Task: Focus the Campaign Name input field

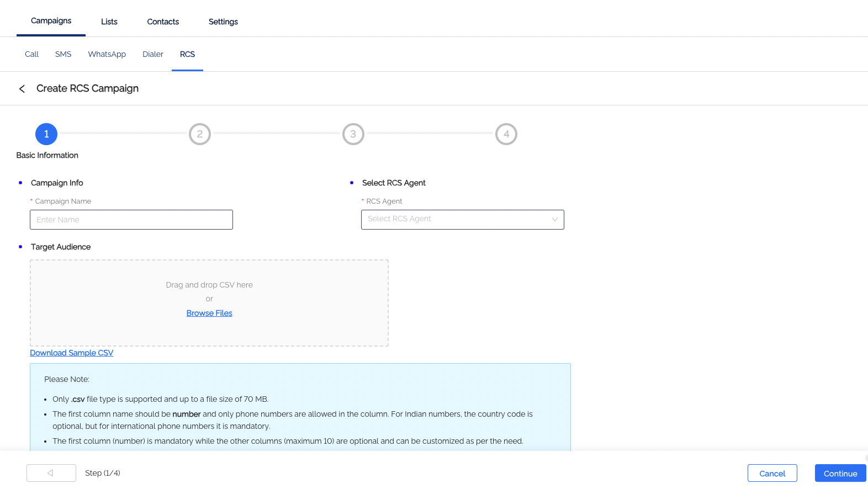Action: click(131, 220)
